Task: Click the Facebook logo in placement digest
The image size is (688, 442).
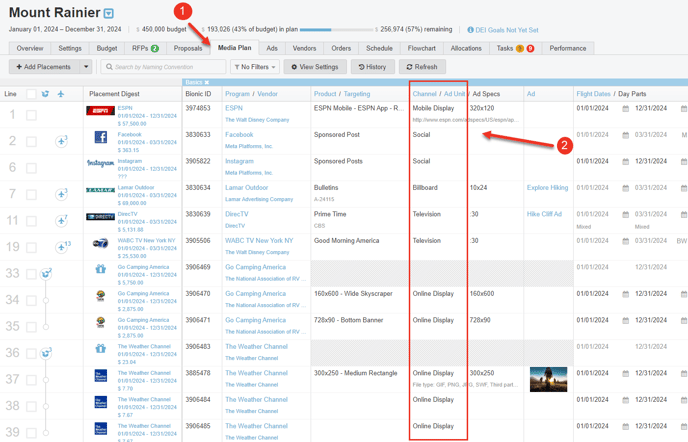Action: pyautogui.click(x=100, y=137)
